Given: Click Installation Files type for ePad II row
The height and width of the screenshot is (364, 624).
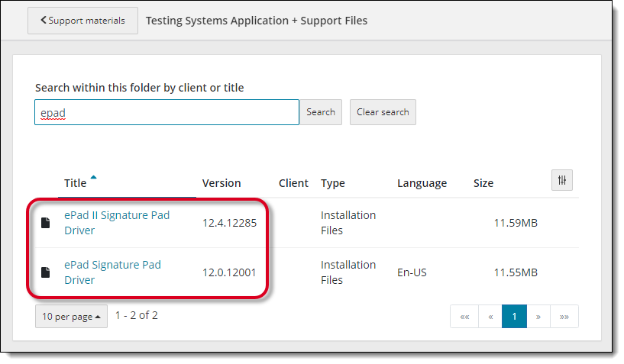Looking at the screenshot, I should [348, 223].
